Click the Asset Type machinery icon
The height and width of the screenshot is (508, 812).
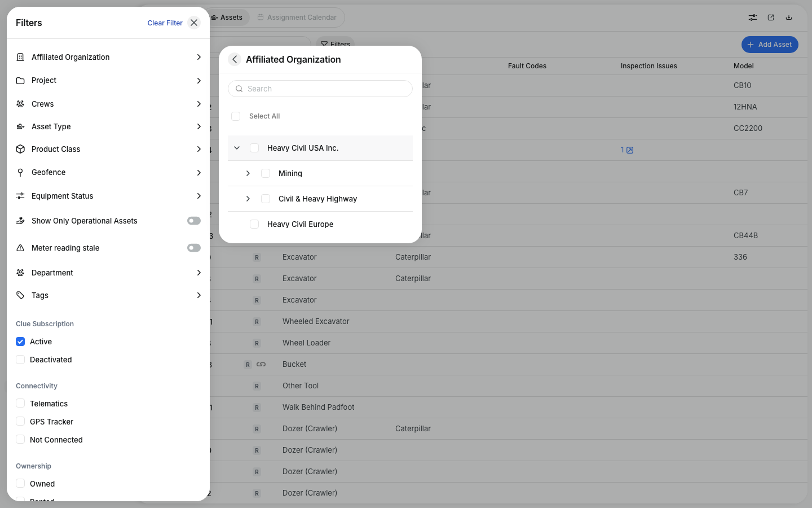tap(20, 126)
